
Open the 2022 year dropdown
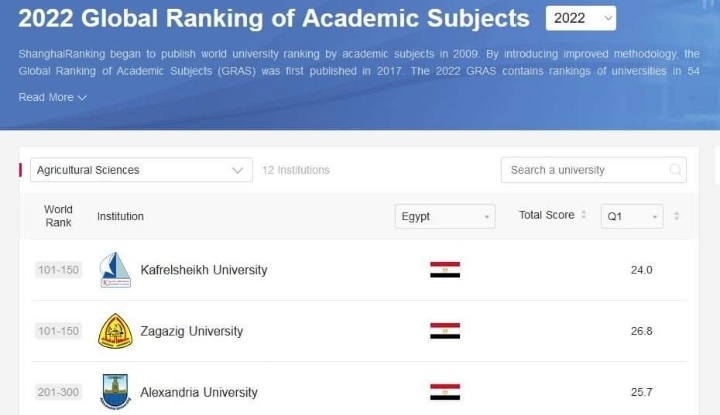581,18
